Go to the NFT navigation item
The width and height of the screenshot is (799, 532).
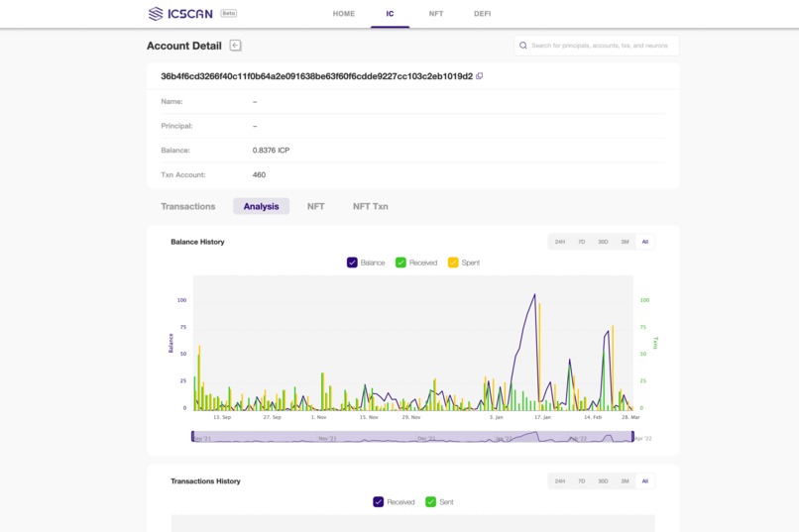click(435, 14)
